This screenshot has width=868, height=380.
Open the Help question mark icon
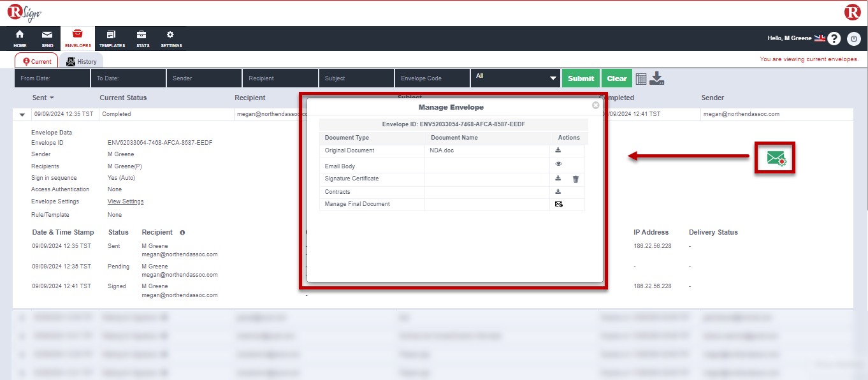pyautogui.click(x=834, y=39)
